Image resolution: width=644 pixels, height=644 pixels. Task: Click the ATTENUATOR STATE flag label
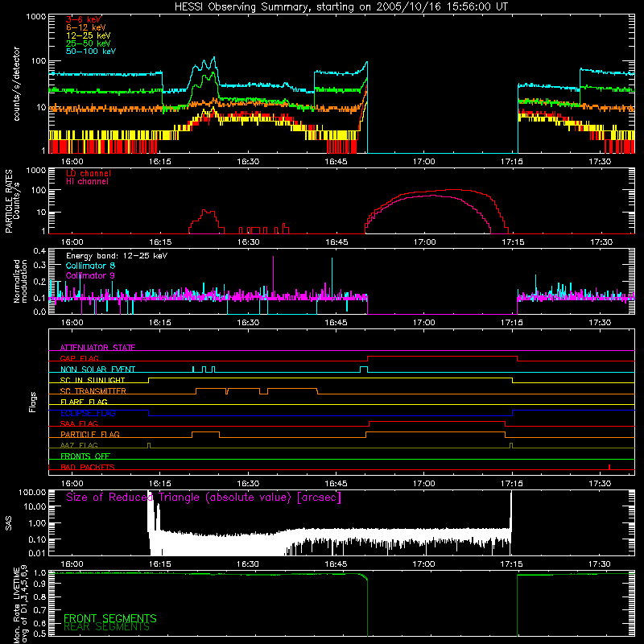[97, 348]
